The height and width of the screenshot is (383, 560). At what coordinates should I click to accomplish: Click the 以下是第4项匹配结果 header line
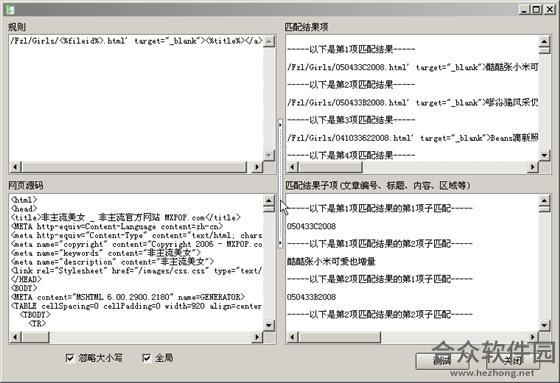(x=351, y=155)
